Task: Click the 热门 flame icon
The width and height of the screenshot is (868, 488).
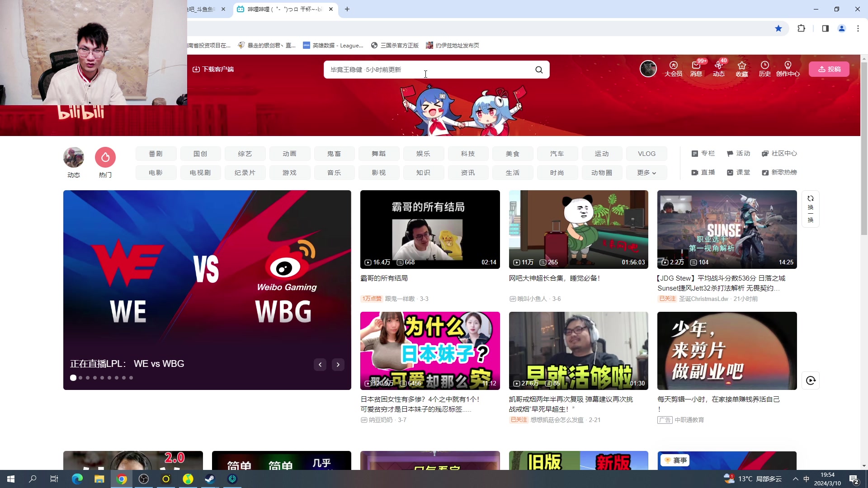Action: [x=105, y=157]
